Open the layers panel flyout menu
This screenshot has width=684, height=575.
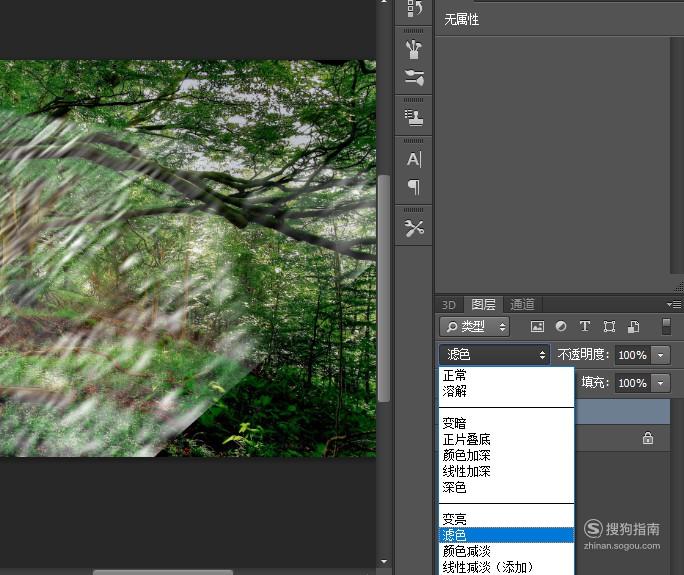click(674, 304)
